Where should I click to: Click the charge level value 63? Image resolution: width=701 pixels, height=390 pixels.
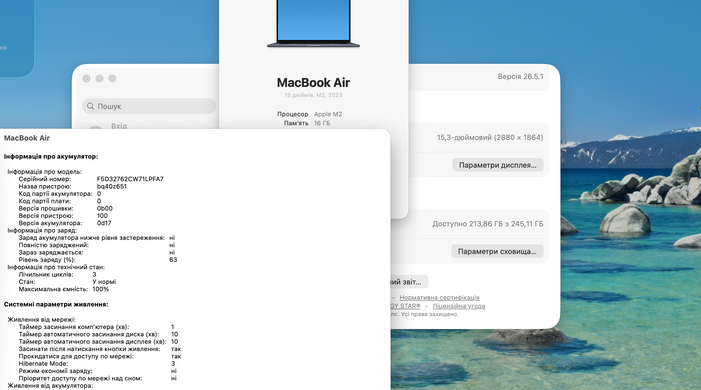pos(173,259)
